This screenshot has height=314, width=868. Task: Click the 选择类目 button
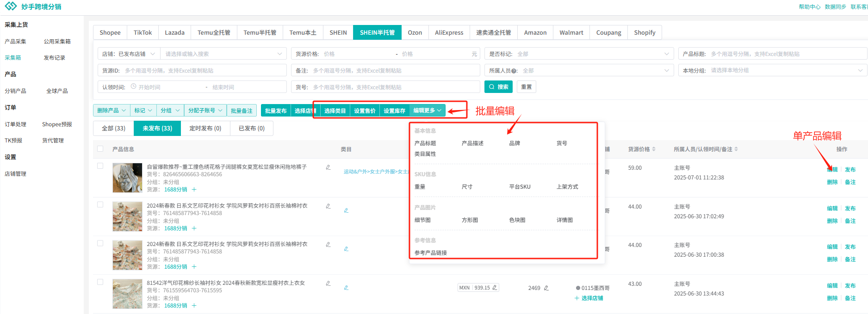pos(335,111)
